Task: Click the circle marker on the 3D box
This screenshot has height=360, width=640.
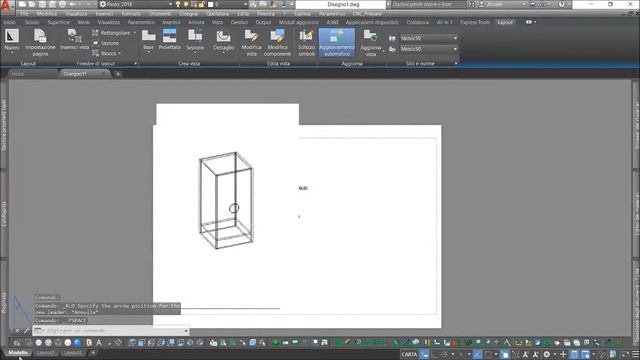Action: point(233,208)
